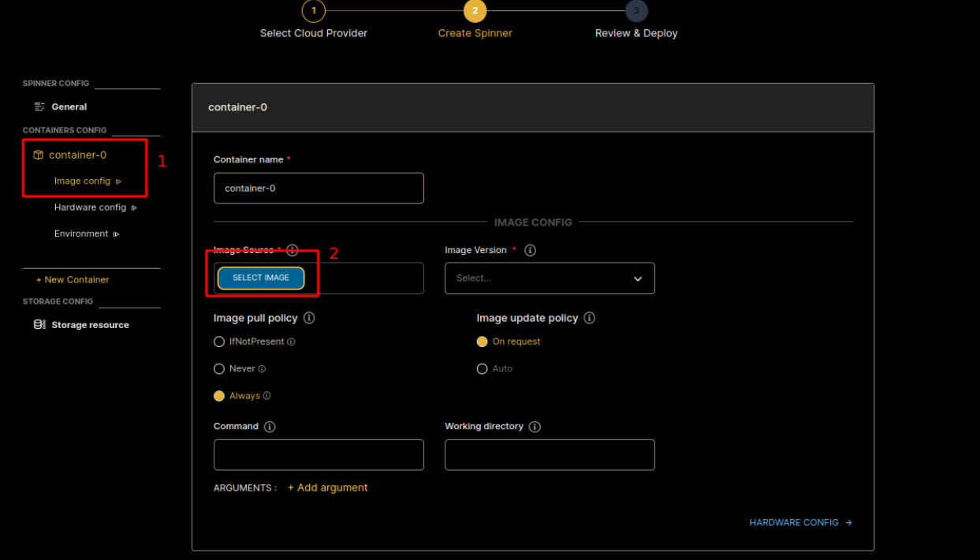Image resolution: width=980 pixels, height=560 pixels.
Task: Select the Always pull policy
Action: click(x=219, y=396)
